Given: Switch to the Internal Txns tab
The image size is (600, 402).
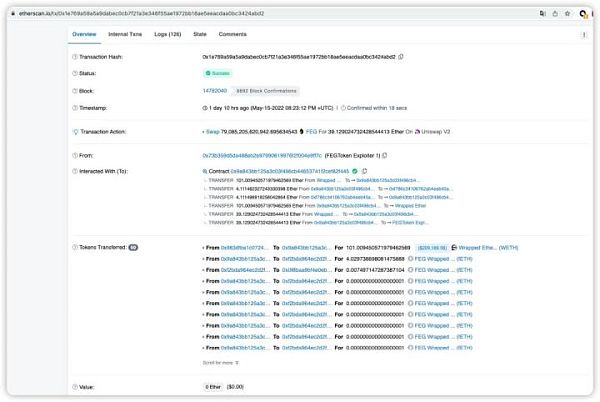Looking at the screenshot, I should 124,34.
